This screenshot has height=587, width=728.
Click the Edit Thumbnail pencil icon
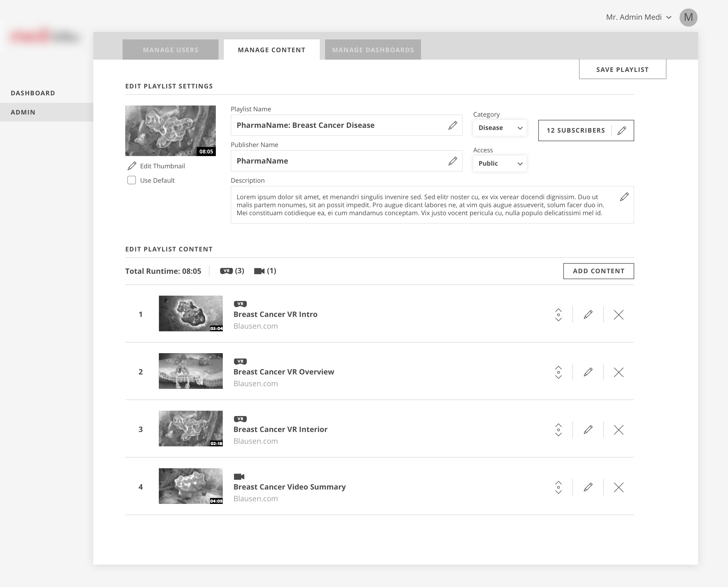[x=132, y=166]
